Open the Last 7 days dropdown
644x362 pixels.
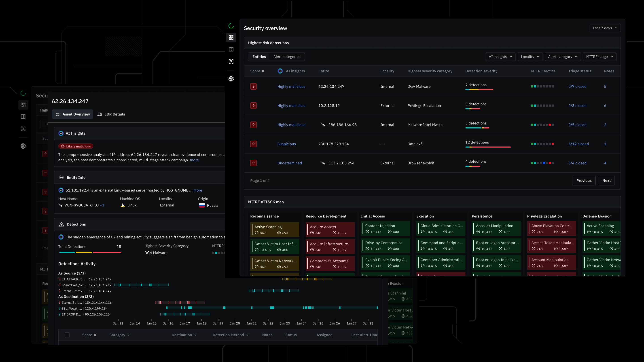coord(605,28)
